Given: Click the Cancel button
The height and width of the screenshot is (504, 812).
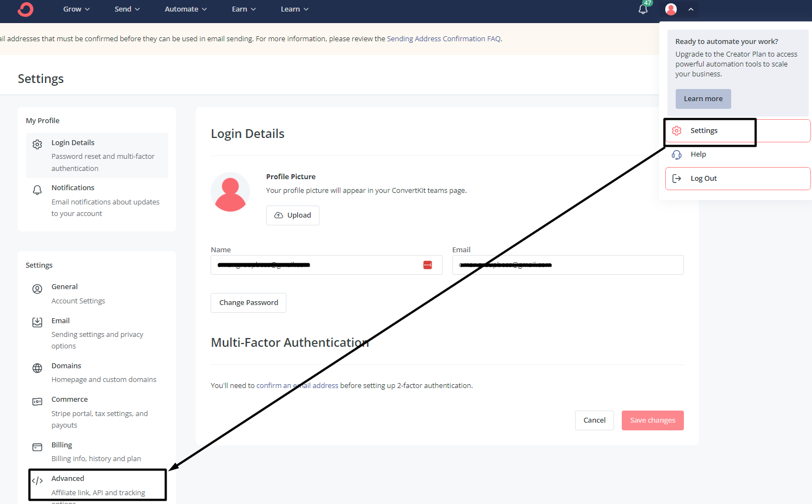Looking at the screenshot, I should 594,420.
